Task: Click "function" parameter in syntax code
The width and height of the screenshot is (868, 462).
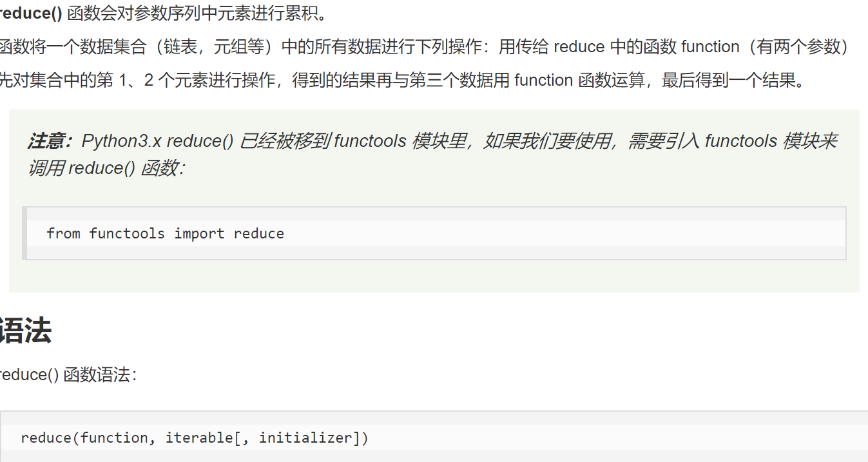Action: point(114,438)
